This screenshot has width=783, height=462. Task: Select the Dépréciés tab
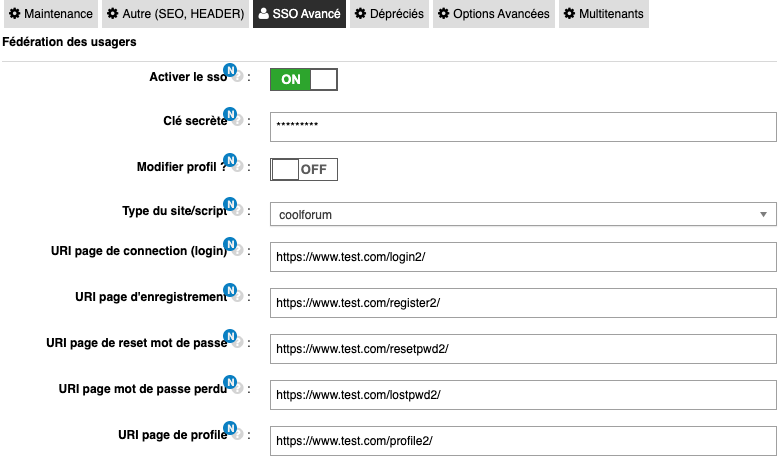[389, 14]
